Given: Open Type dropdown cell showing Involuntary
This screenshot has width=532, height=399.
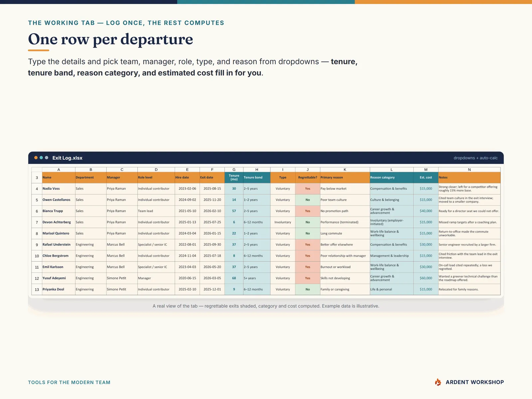Looking at the screenshot, I should point(283,222).
